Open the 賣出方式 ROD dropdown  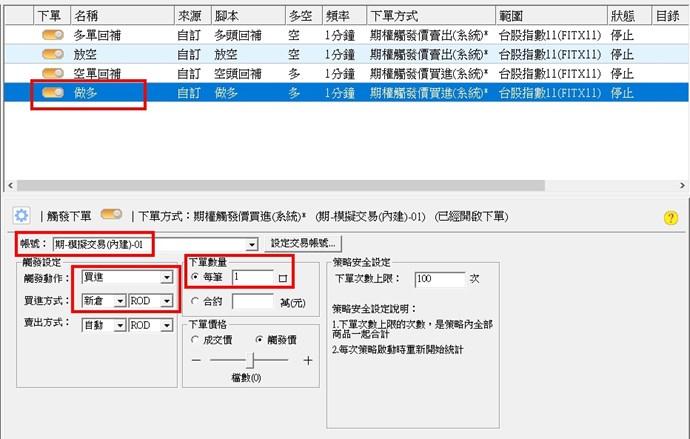[167, 325]
